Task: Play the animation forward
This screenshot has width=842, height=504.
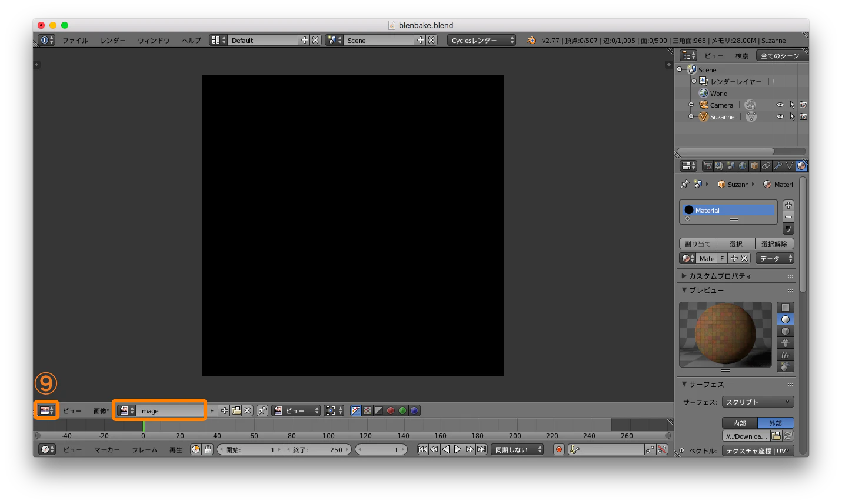Action: point(457,449)
